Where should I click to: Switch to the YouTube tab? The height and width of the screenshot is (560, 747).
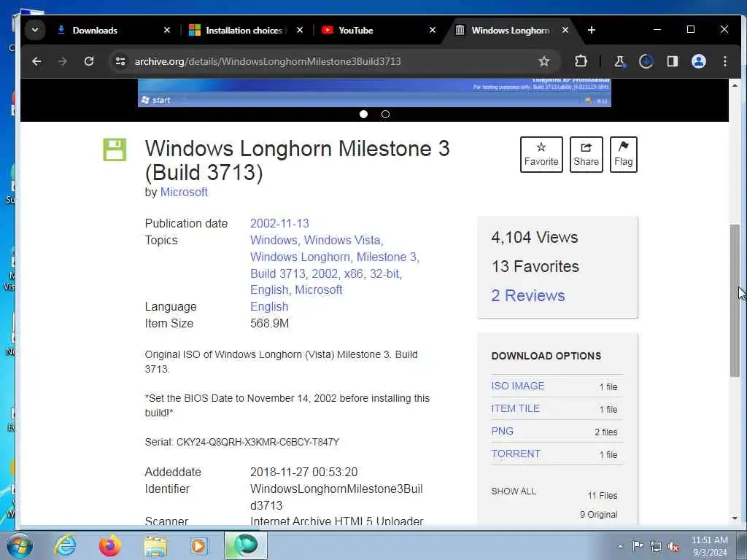pos(379,30)
